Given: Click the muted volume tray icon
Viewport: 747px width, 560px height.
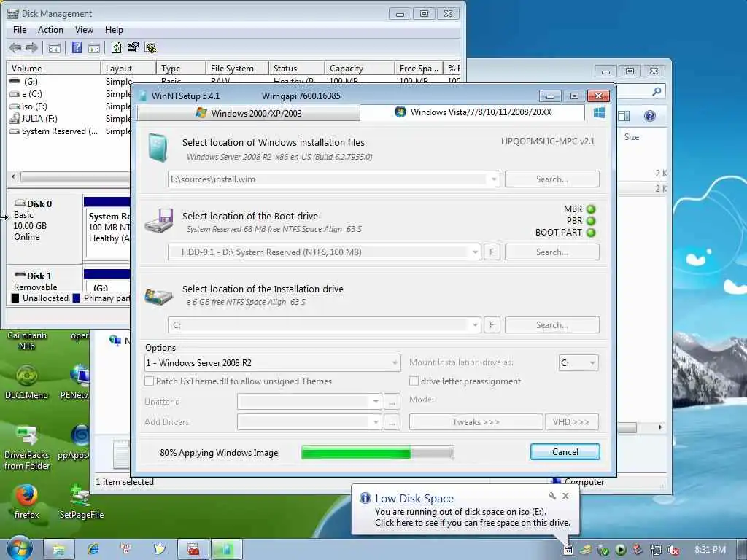Looking at the screenshot, I should click(673, 550).
